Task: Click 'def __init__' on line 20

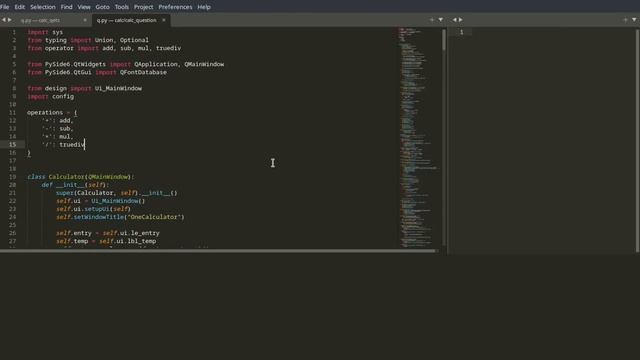Action: click(x=63, y=184)
